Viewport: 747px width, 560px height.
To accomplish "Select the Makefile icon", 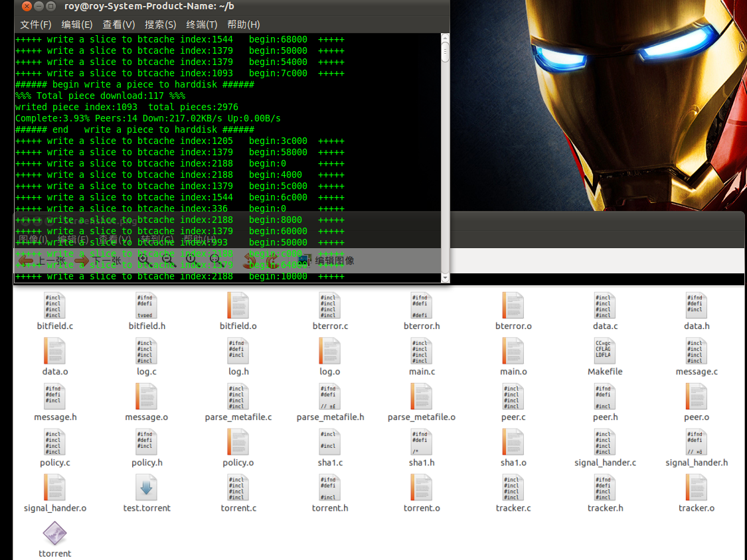I will [x=605, y=351].
